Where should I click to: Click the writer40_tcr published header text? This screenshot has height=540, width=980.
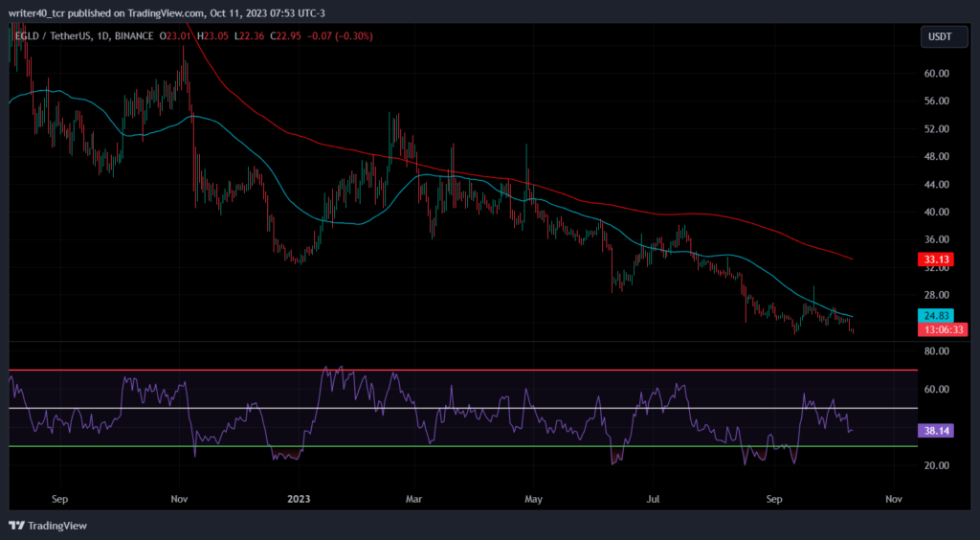tap(167, 13)
